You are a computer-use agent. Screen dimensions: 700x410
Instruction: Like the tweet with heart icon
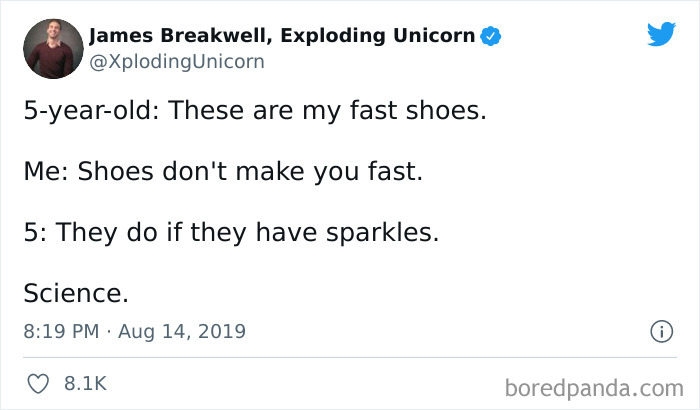38,383
